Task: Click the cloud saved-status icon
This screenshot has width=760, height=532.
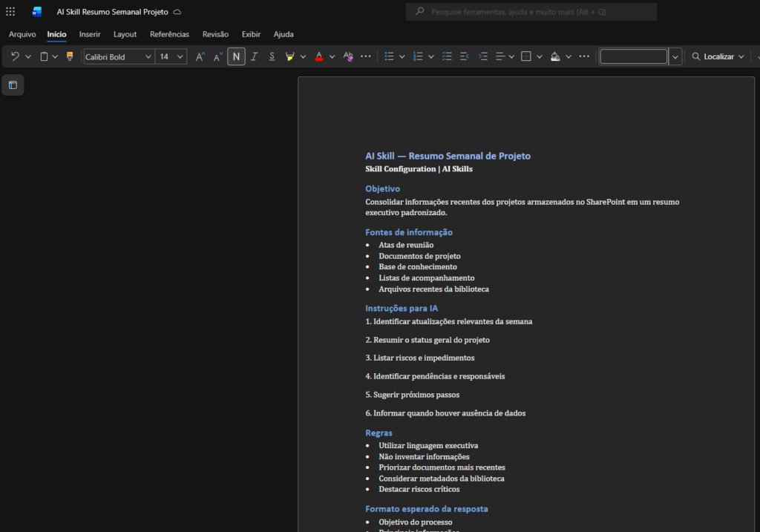Action: 177,12
